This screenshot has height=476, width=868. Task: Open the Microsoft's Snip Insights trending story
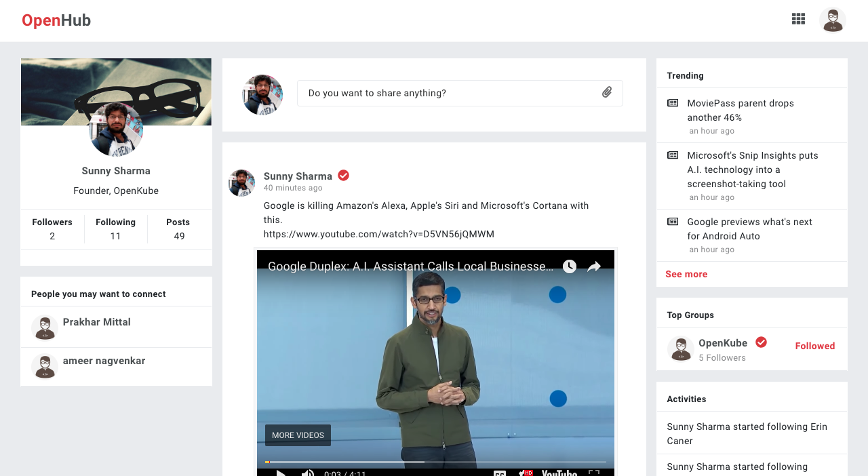pos(753,170)
